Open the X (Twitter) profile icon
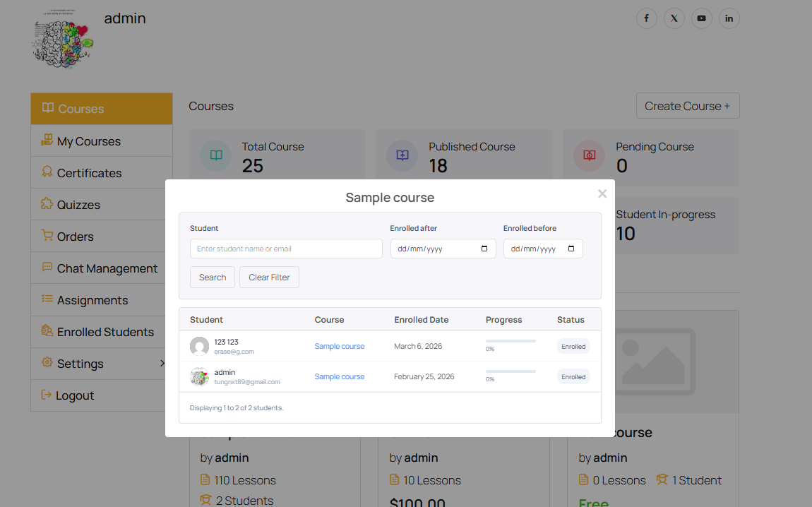812x507 pixels. point(674,18)
